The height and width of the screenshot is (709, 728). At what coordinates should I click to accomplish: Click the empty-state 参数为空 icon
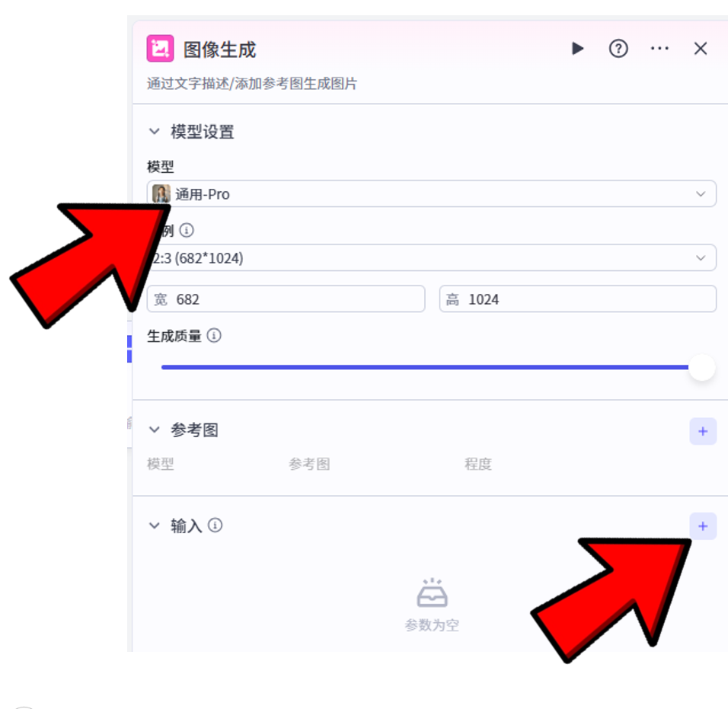[432, 591]
